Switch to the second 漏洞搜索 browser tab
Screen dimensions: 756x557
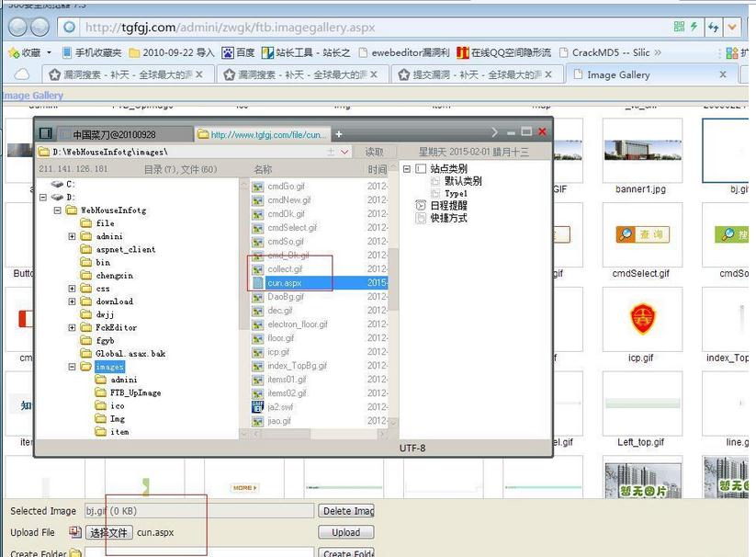tap(301, 74)
